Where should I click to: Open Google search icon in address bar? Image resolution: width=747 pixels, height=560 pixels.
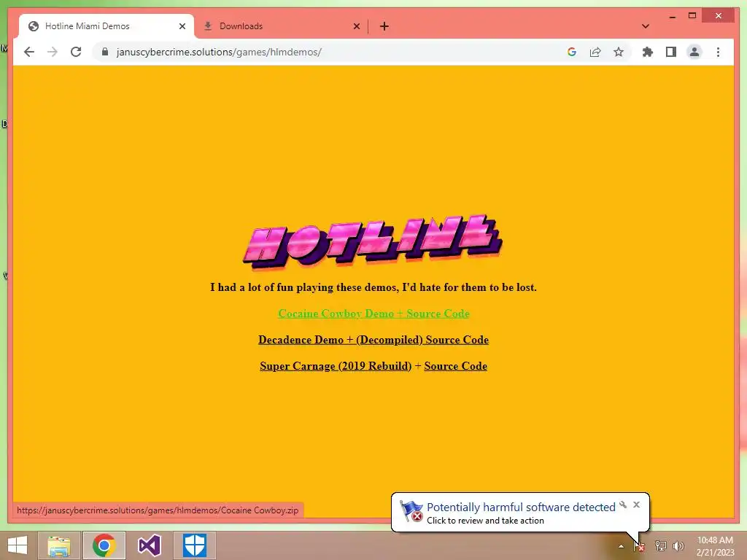click(572, 52)
